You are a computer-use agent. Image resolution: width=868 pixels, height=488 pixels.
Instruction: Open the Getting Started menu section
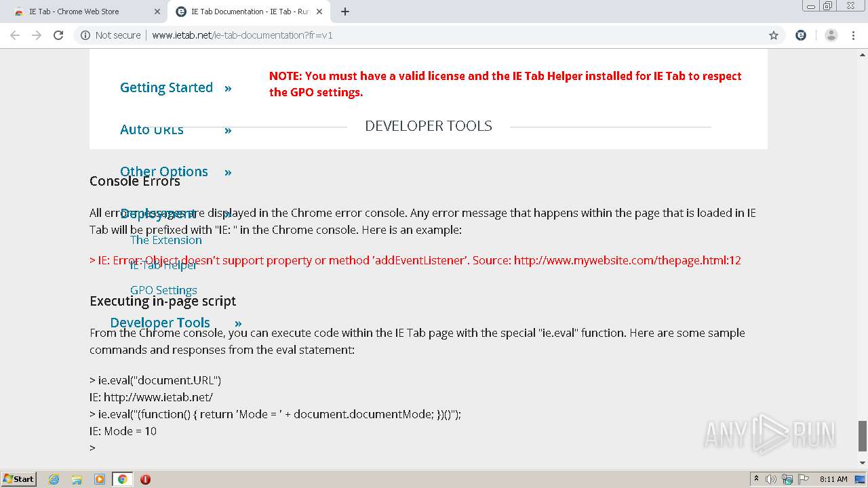(x=166, y=87)
